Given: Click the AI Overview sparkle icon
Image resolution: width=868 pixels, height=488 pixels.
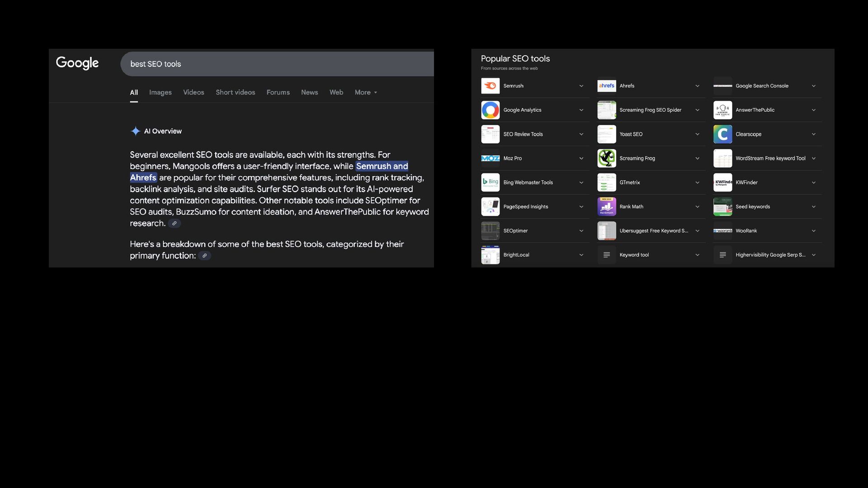Looking at the screenshot, I should tap(135, 131).
